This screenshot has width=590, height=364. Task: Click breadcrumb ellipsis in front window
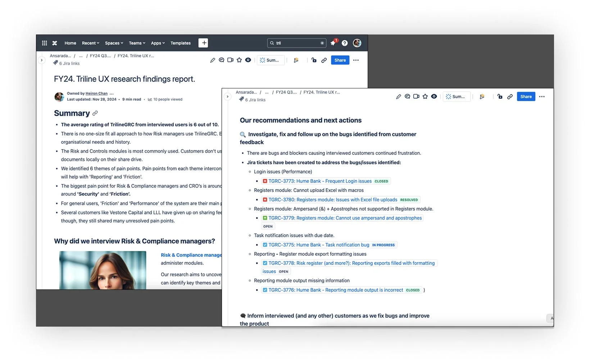point(267,92)
